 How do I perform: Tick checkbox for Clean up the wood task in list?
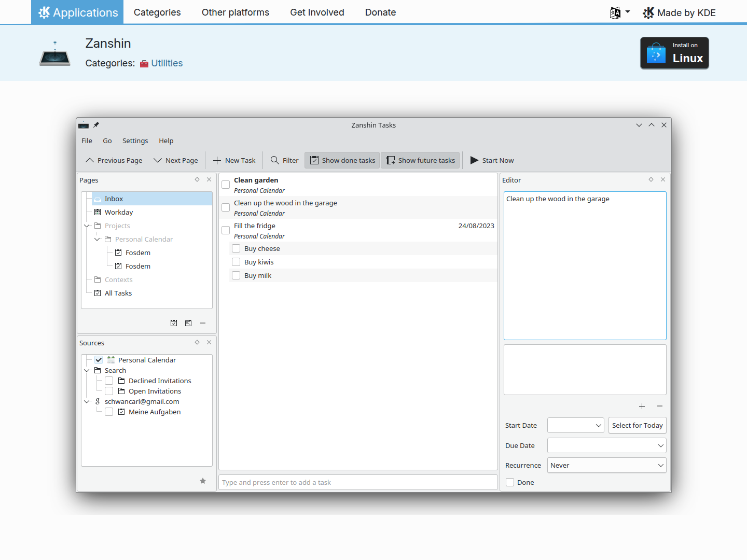click(226, 207)
